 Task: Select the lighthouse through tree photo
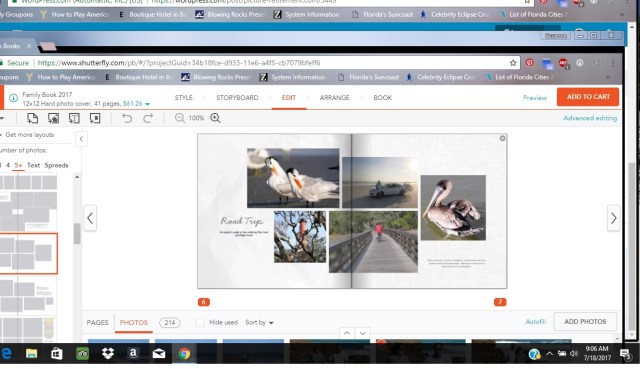[300, 237]
